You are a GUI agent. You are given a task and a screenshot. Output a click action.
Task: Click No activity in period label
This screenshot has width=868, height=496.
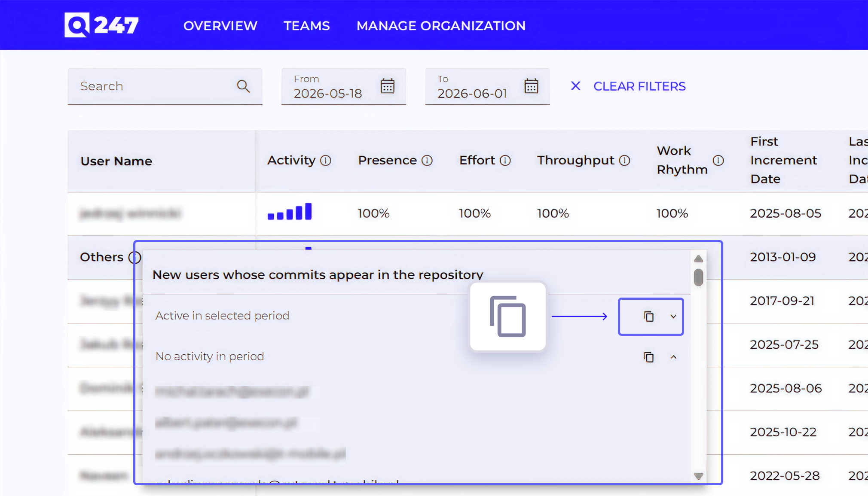[210, 356]
